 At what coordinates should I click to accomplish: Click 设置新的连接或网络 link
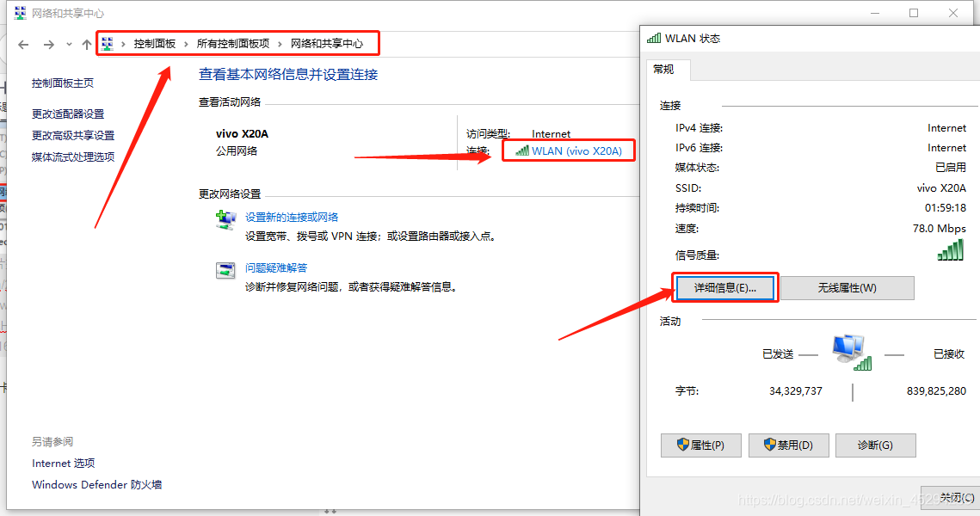(292, 218)
